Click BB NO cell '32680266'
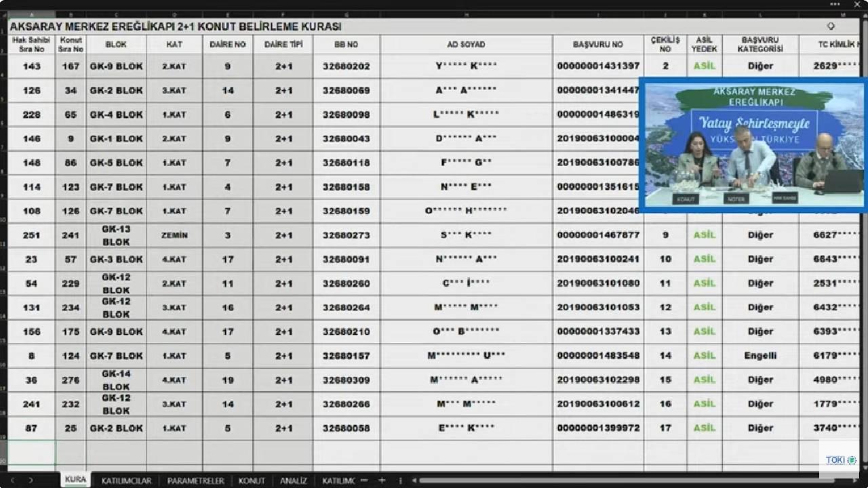Screen dimensions: 868x488 347,404
